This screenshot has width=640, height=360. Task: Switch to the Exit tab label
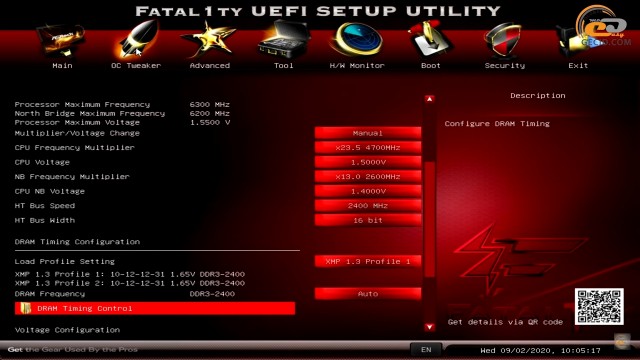click(x=578, y=65)
